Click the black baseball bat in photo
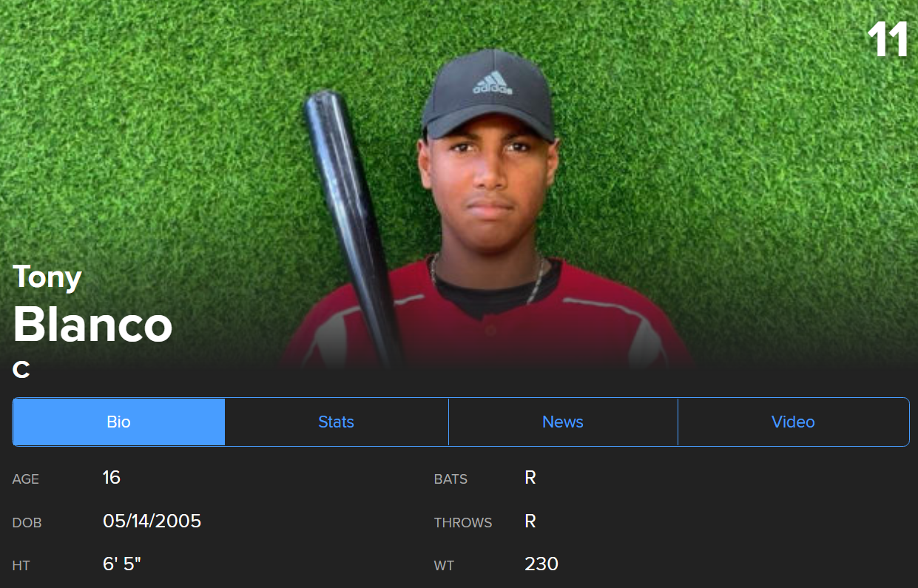918x588 pixels. tap(353, 222)
